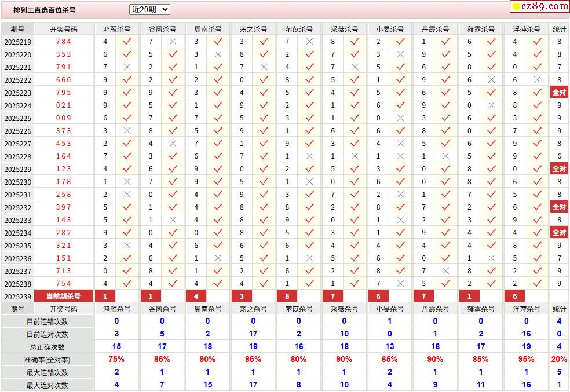Click the 最大连错次数 row label
The image size is (570, 392).
pyautogui.click(x=47, y=372)
